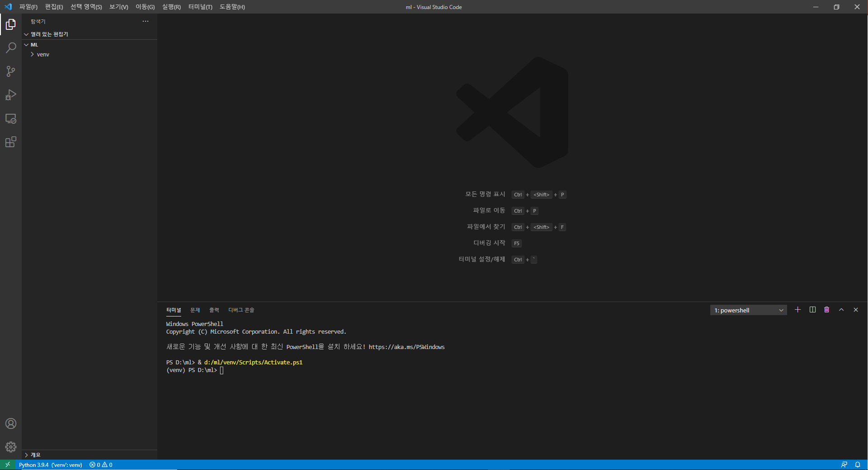Open the 보기(V) menu
868x470 pixels.
[119, 7]
